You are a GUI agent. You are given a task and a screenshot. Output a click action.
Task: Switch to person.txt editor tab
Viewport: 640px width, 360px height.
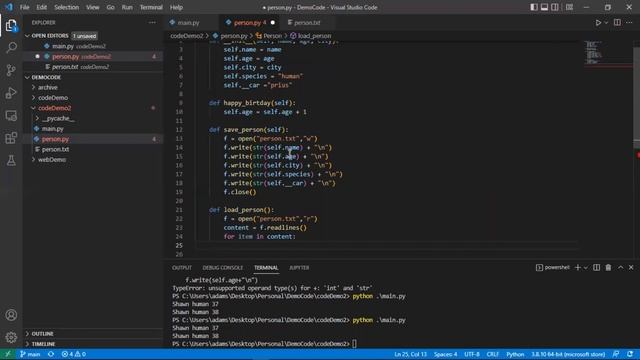pos(307,23)
